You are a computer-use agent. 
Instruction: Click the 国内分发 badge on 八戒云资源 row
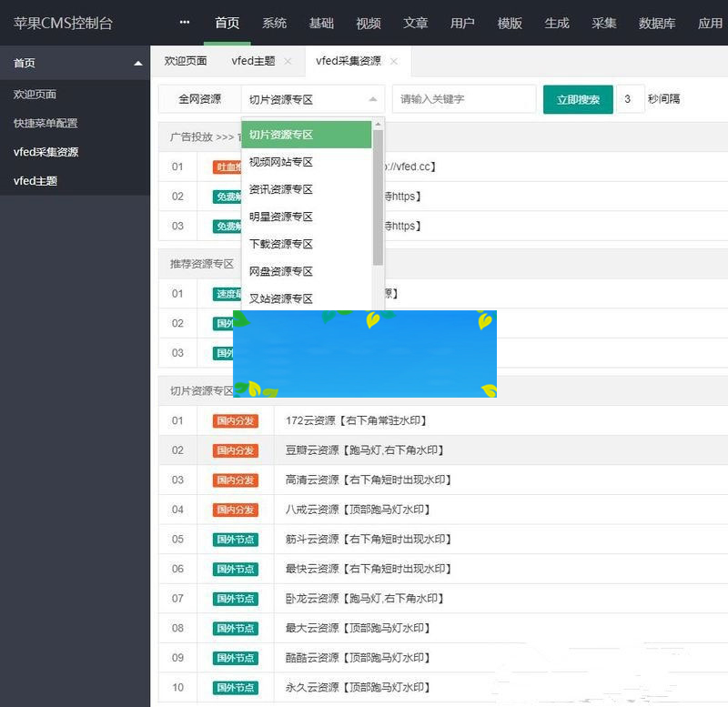pos(234,509)
